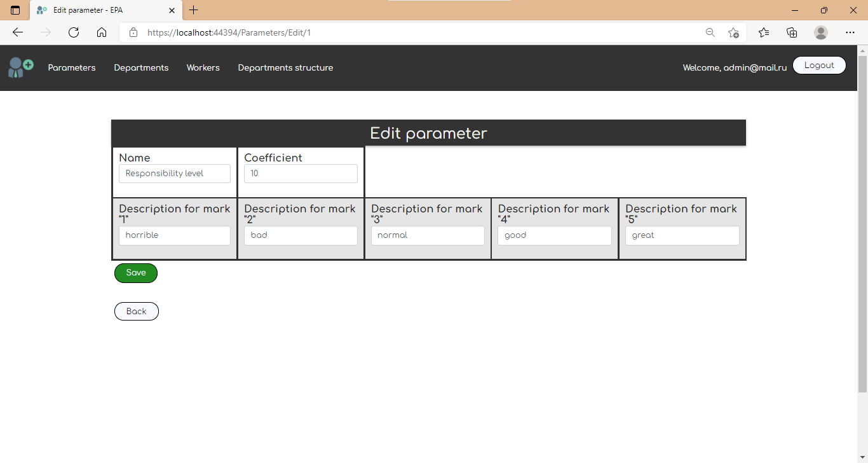
Task: Open the Parameters navigation item
Action: click(x=72, y=67)
